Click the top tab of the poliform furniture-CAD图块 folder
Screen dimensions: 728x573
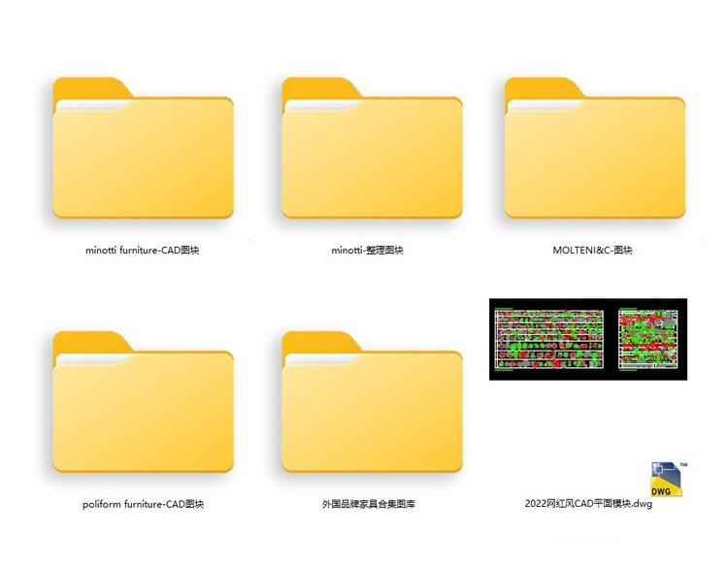(x=89, y=342)
